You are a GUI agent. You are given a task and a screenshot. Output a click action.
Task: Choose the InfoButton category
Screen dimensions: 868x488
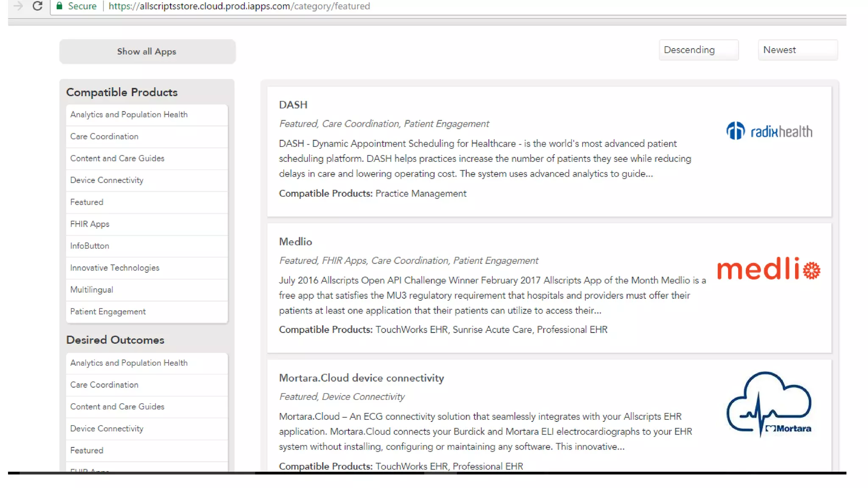(x=90, y=246)
